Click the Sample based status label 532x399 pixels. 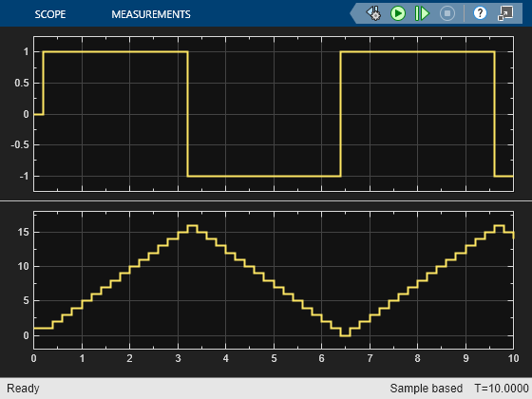427,389
